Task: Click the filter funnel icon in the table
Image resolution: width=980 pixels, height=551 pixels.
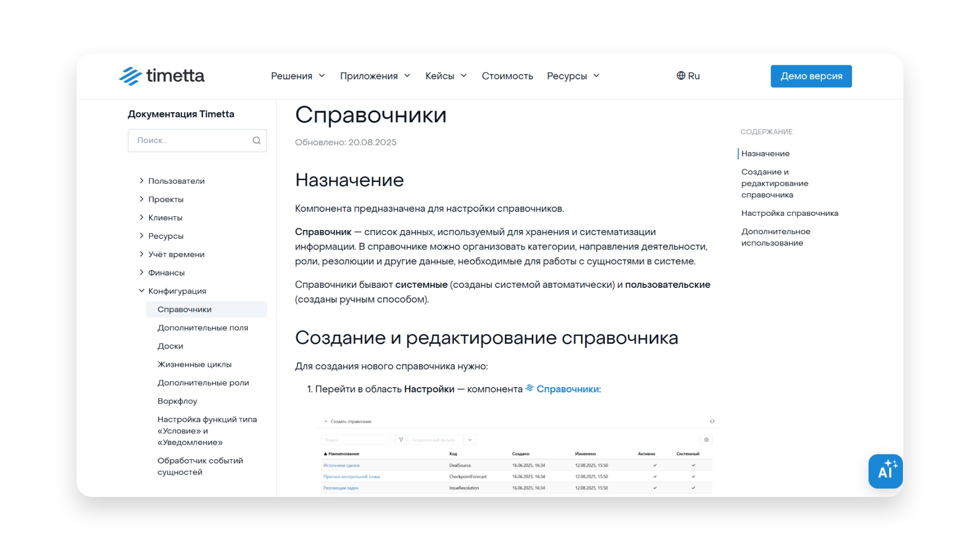Action: click(x=401, y=439)
